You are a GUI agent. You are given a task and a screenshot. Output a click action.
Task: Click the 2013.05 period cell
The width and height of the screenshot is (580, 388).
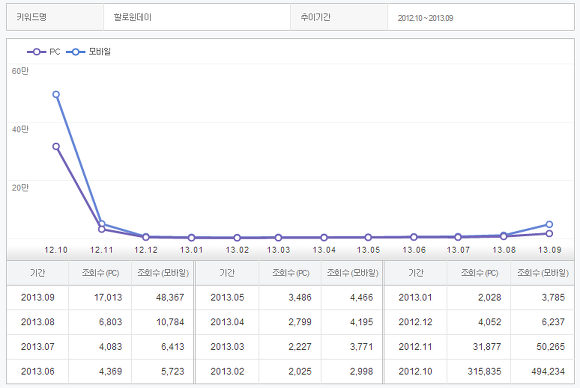(x=227, y=297)
